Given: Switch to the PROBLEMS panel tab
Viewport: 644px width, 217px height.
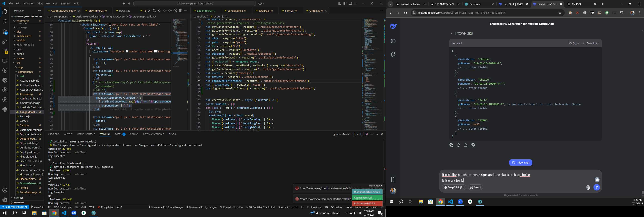Looking at the screenshot, I should 54,134.
